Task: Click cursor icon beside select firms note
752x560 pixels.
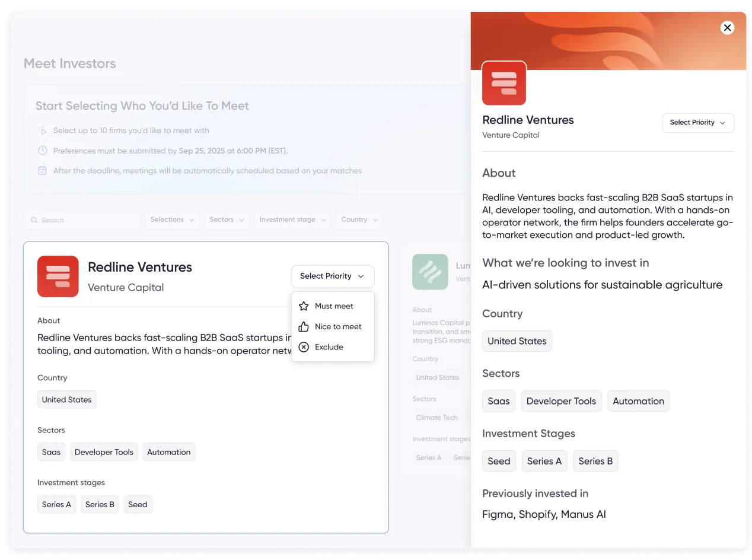Action: pyautogui.click(x=42, y=131)
